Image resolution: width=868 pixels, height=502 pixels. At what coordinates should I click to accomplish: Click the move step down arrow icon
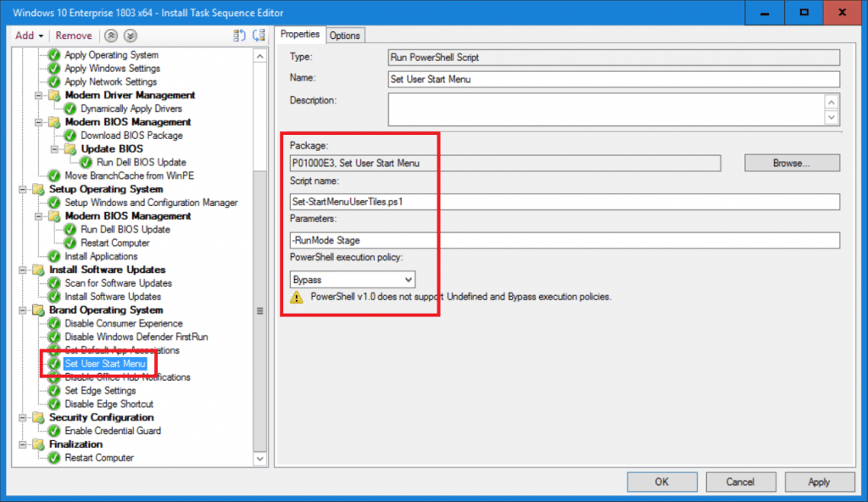coord(129,36)
